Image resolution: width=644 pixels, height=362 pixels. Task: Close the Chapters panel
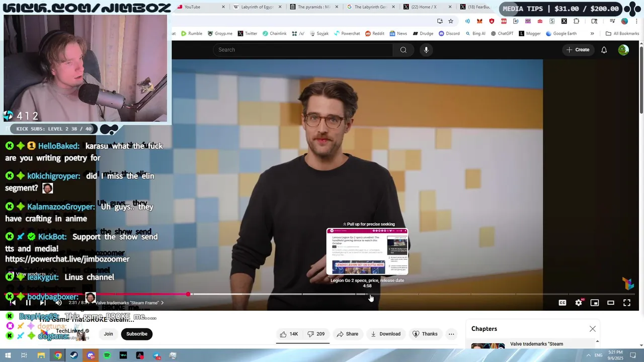593,329
